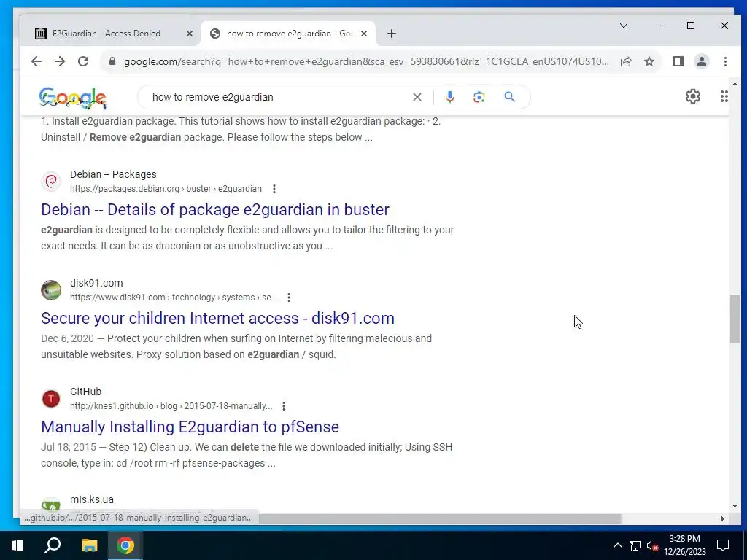Click the GitHub site name text
The image size is (747, 560).
tap(86, 392)
